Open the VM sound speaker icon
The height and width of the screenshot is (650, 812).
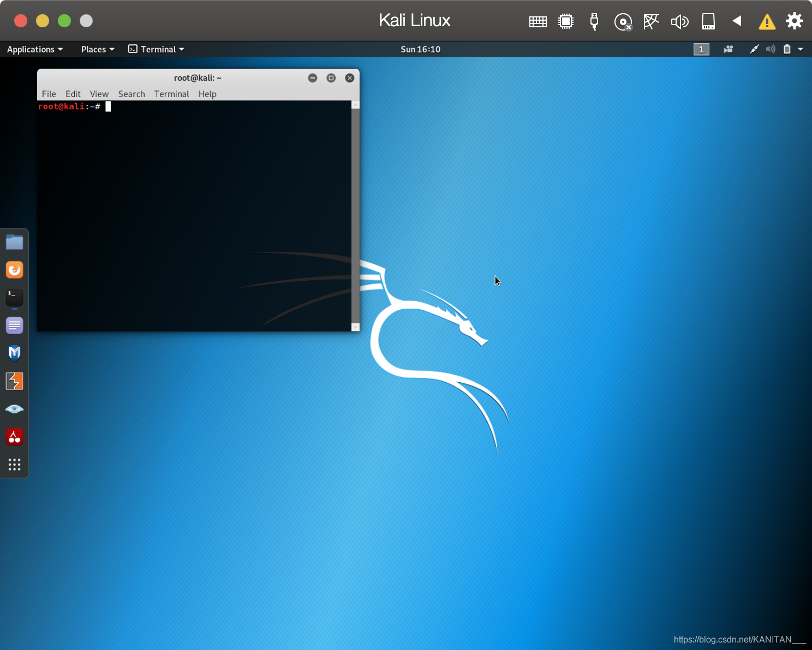679,22
